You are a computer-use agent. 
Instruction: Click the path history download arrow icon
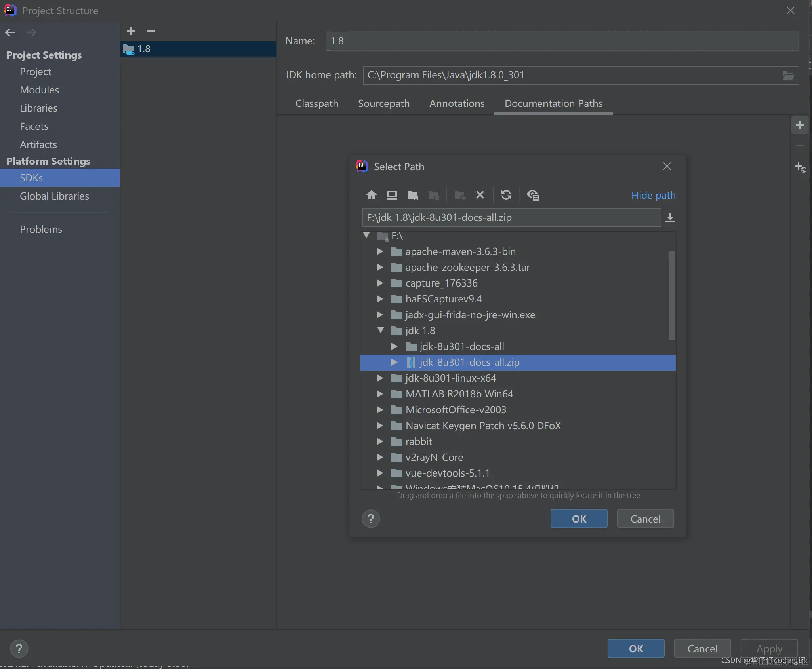pyautogui.click(x=670, y=218)
